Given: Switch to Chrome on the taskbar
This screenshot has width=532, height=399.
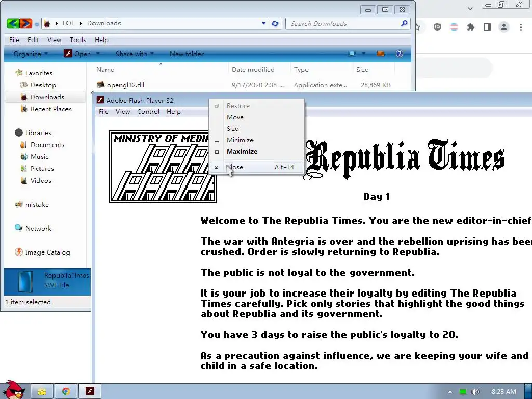Looking at the screenshot, I should pyautogui.click(x=65, y=392).
